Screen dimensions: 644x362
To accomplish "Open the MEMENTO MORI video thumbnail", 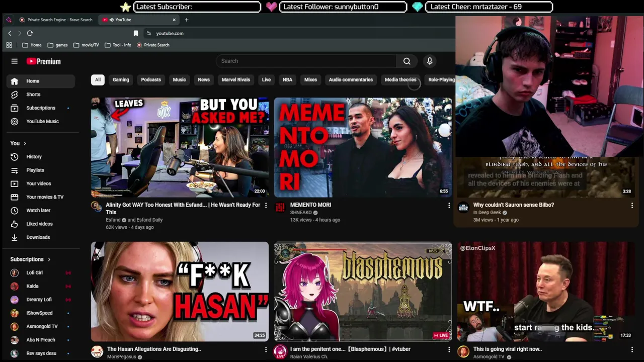I will click(363, 148).
